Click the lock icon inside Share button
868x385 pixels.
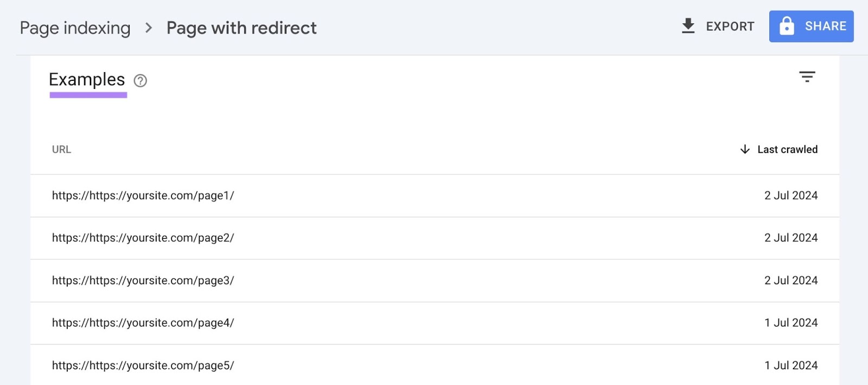click(x=788, y=25)
